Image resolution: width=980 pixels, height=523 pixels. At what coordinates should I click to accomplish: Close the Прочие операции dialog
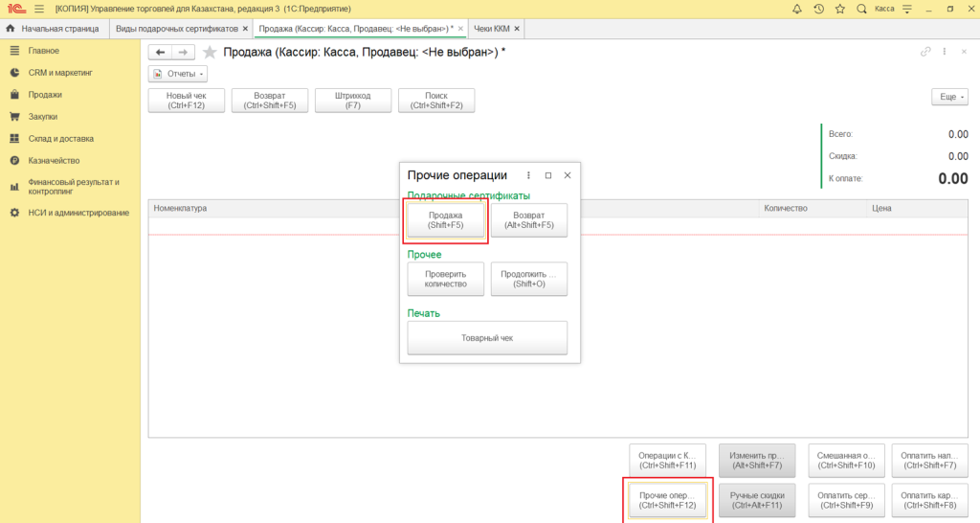568,176
